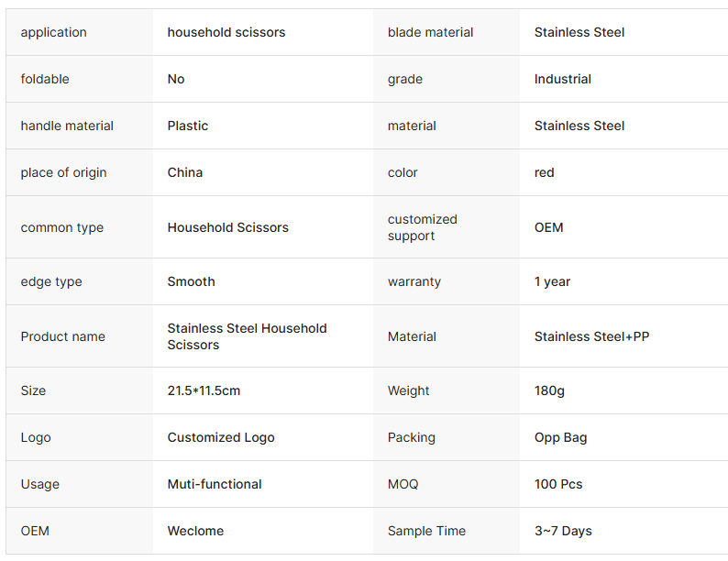Select the '100 Pcs' MOQ value
728x561 pixels.
(558, 484)
